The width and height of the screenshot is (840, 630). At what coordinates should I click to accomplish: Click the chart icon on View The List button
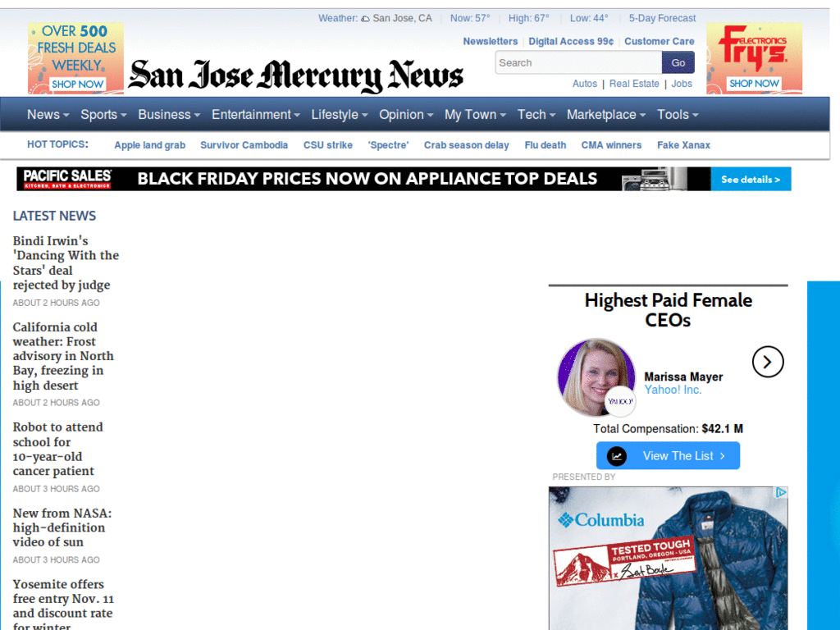point(617,456)
